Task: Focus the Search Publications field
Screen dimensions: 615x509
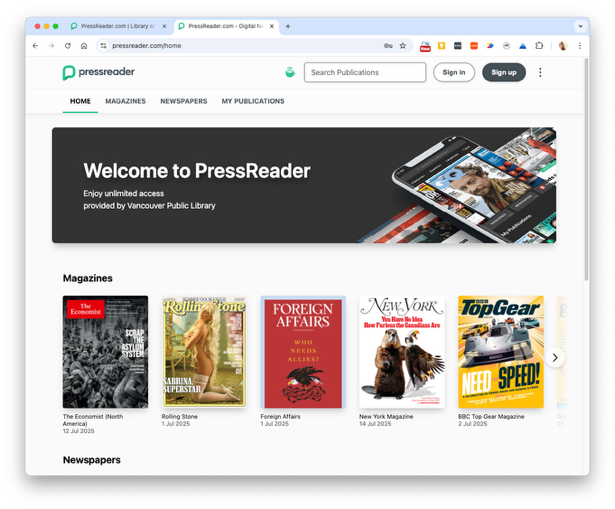Action: coord(365,73)
